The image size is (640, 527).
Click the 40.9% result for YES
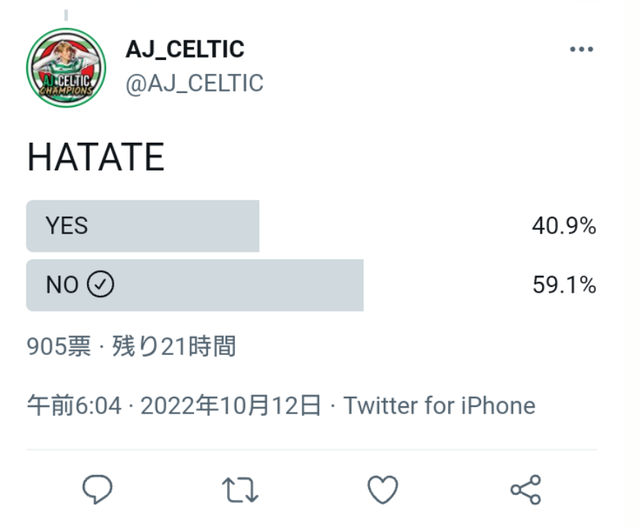(x=564, y=227)
